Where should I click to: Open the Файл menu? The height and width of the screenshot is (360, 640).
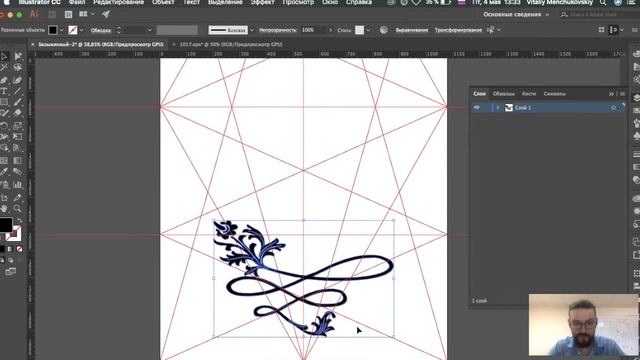pos(77,2)
